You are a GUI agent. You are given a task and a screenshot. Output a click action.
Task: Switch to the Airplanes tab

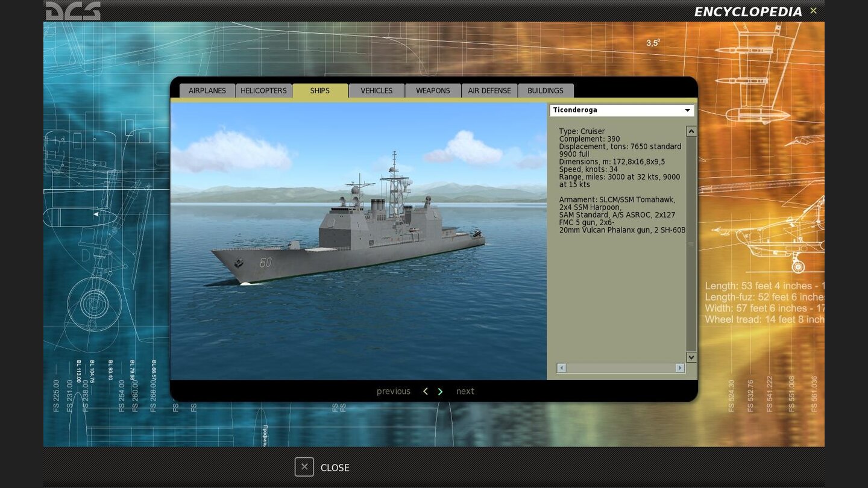[207, 90]
